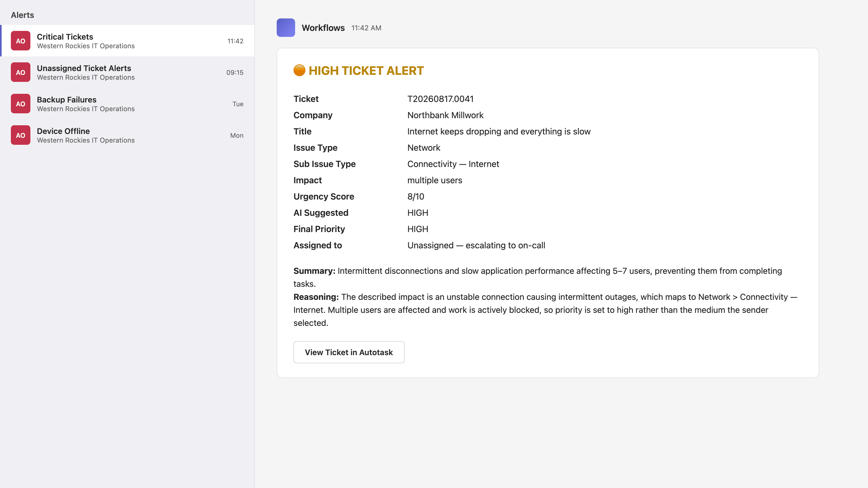Click the urgency score 8/10
The width and height of the screenshot is (868, 488).
click(416, 196)
